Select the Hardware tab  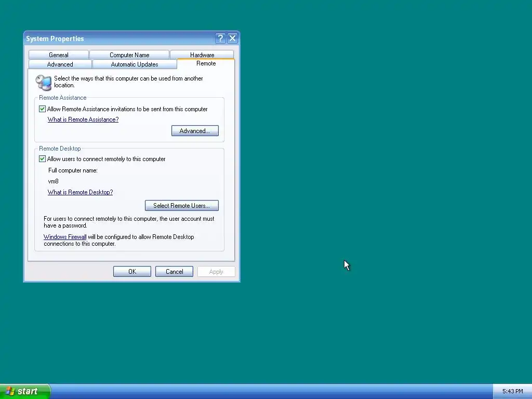click(x=202, y=55)
